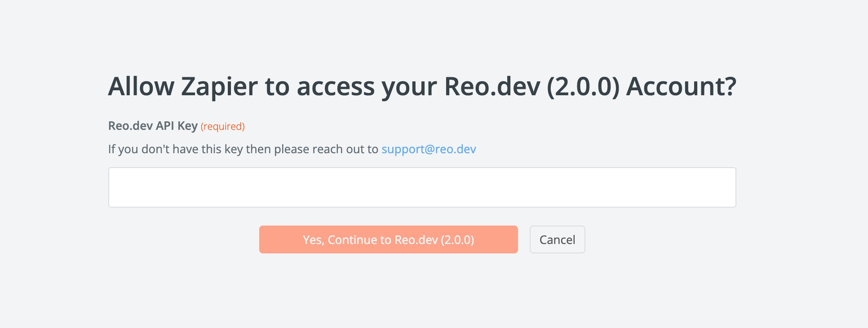The image size is (868, 328).
Task: Hit the Cancel button beside Continue
Action: click(557, 239)
